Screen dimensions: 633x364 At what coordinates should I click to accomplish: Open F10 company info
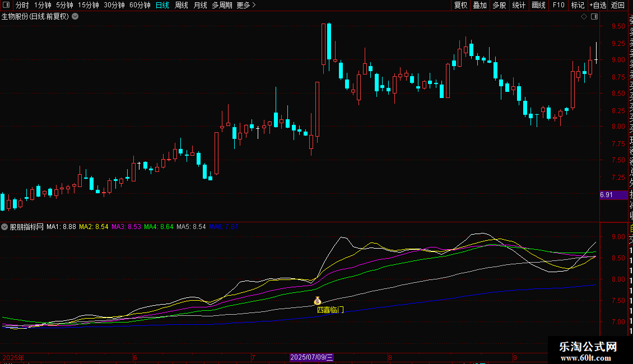coord(558,5)
